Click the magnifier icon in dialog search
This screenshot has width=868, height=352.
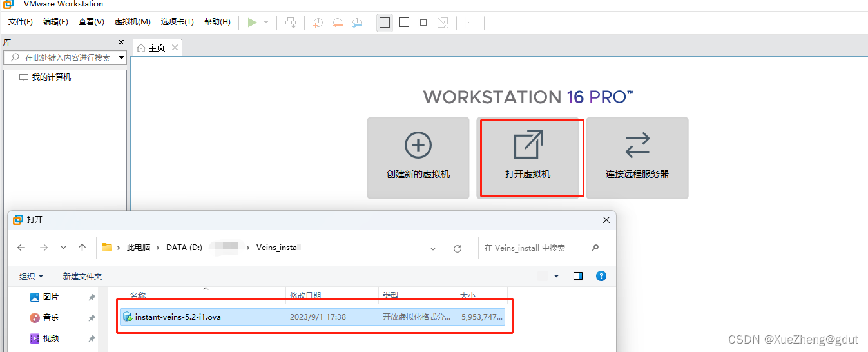[x=595, y=248]
